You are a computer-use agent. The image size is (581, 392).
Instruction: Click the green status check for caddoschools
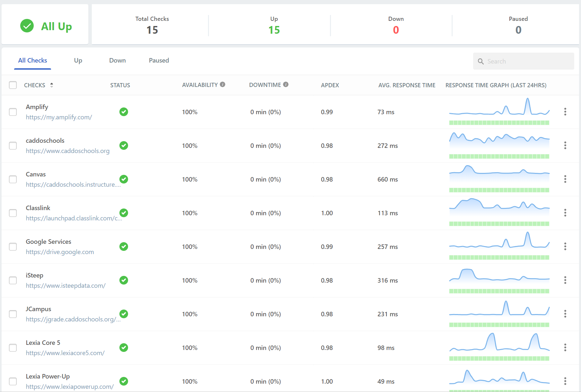coord(124,145)
